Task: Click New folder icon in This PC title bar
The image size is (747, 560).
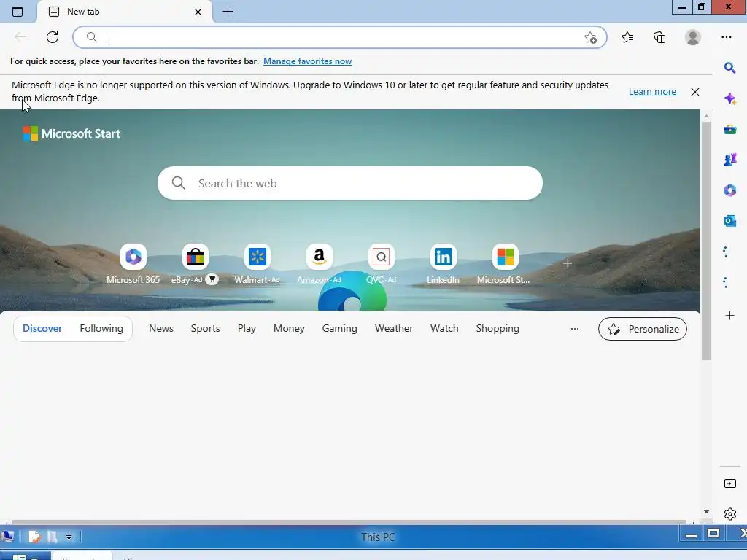Action: point(52,537)
